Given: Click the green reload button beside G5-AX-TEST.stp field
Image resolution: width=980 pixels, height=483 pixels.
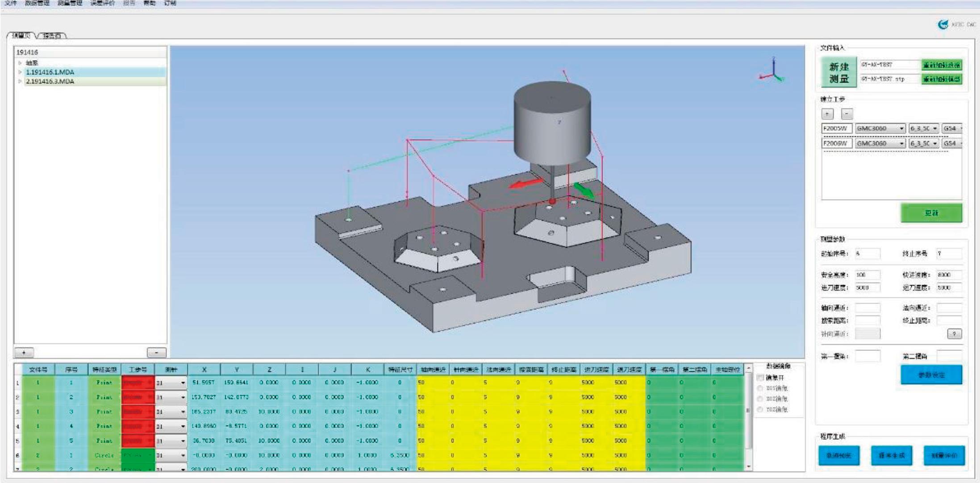Looking at the screenshot, I should (x=941, y=79).
